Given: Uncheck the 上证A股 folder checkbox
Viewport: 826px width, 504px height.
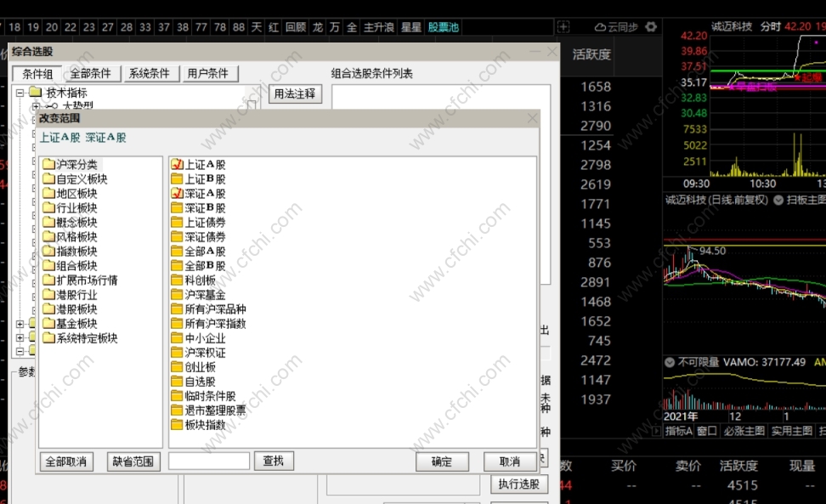Looking at the screenshot, I should click(177, 164).
